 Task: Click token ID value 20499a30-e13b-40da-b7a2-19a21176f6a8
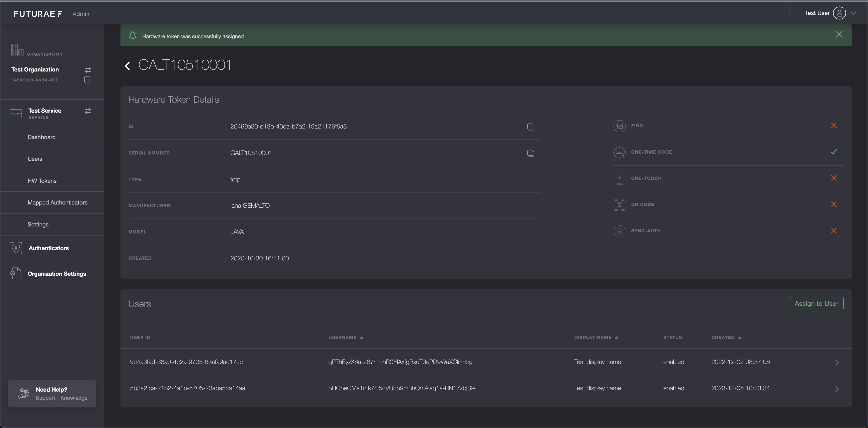288,126
